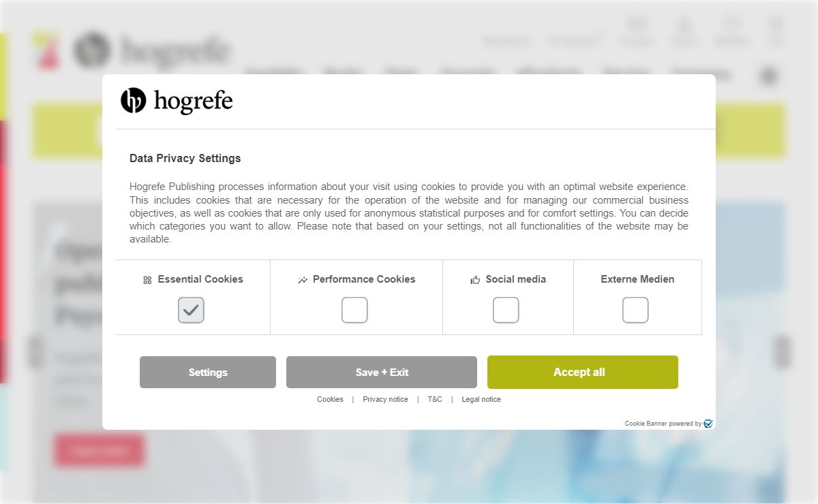Open the Cookies link
The image size is (818, 504).
click(330, 399)
